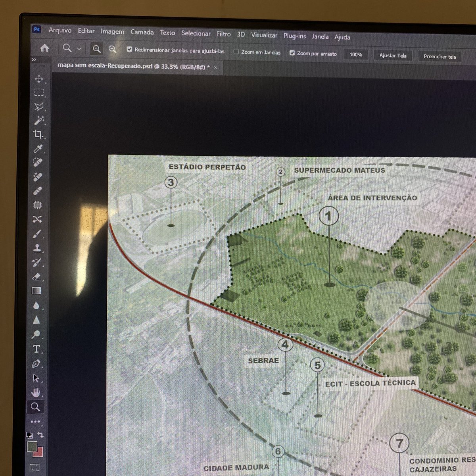The image size is (476, 476).
Task: Select the Gradient tool
Action: coord(36,291)
